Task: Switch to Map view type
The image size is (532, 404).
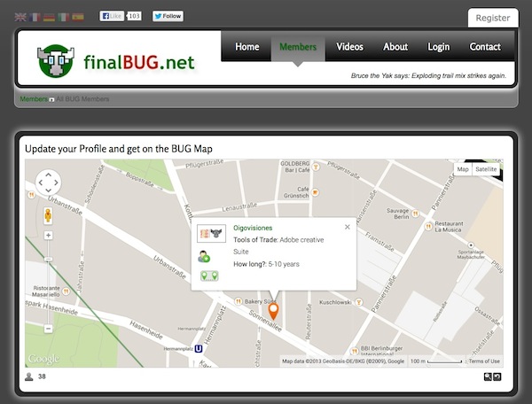Action: [x=463, y=169]
